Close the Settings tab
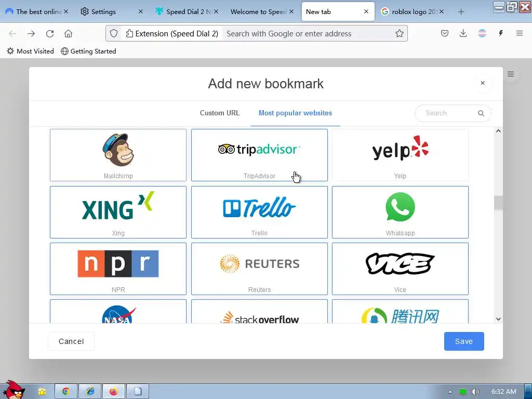The width and height of the screenshot is (532, 399). (x=141, y=11)
